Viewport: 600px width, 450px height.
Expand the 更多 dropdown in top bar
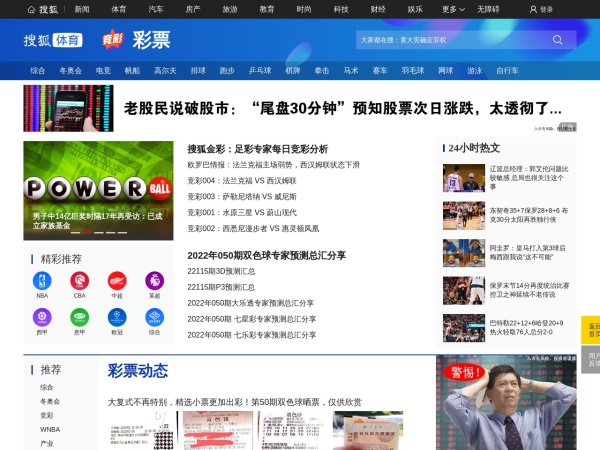pyautogui.click(x=453, y=8)
